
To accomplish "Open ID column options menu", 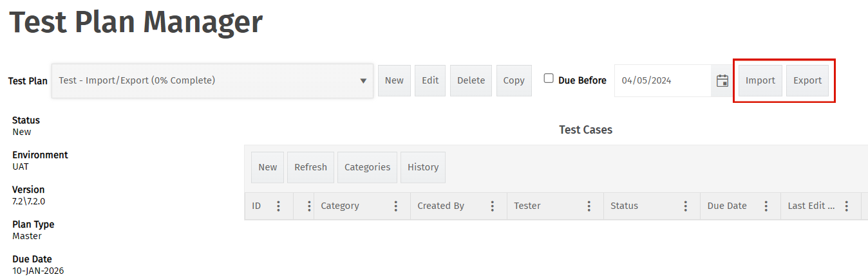I will (278, 206).
